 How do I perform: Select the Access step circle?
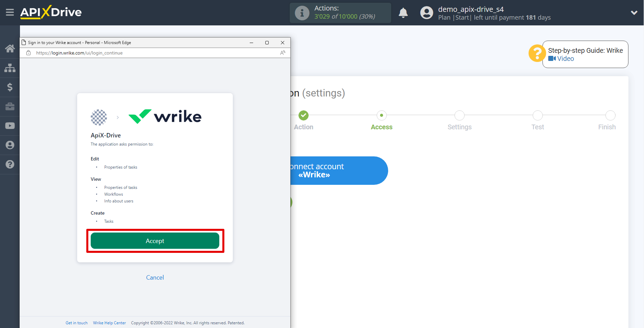(x=381, y=115)
